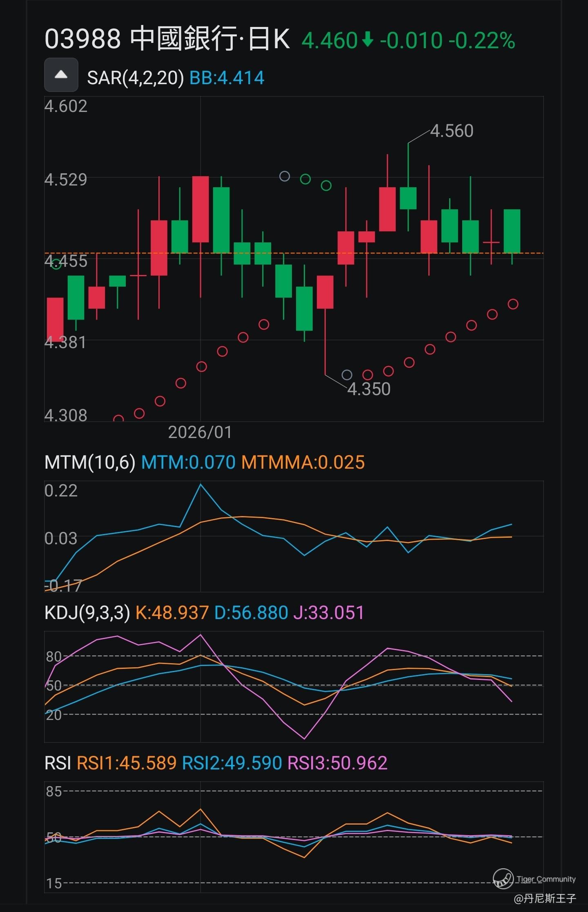Click the green down-arrow price change icon
This screenshot has height=912, width=588.
(367, 40)
